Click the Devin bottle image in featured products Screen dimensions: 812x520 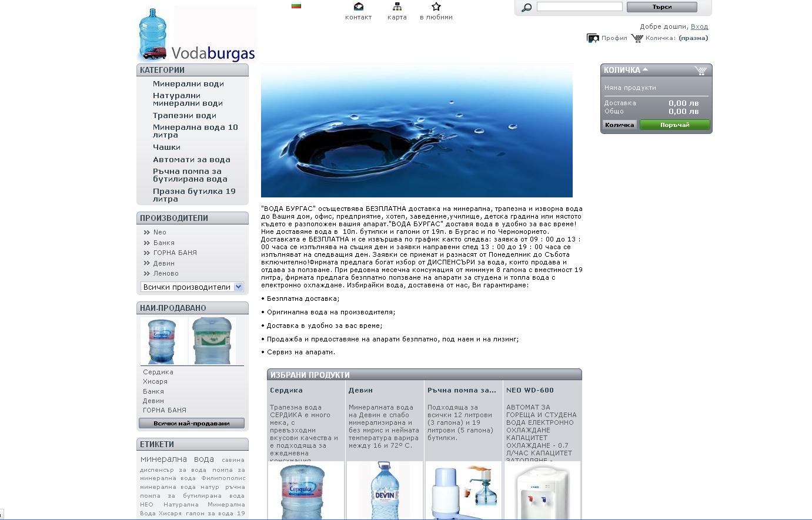pos(385,491)
